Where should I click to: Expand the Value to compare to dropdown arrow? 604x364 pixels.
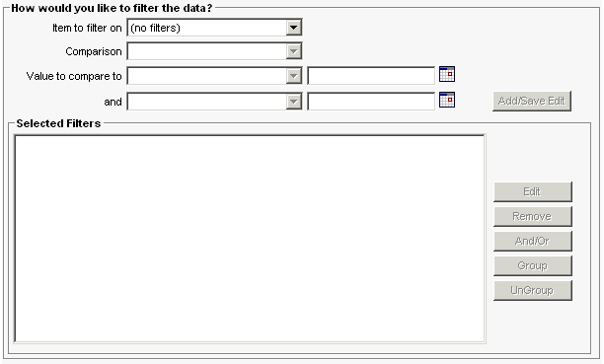[x=293, y=76]
